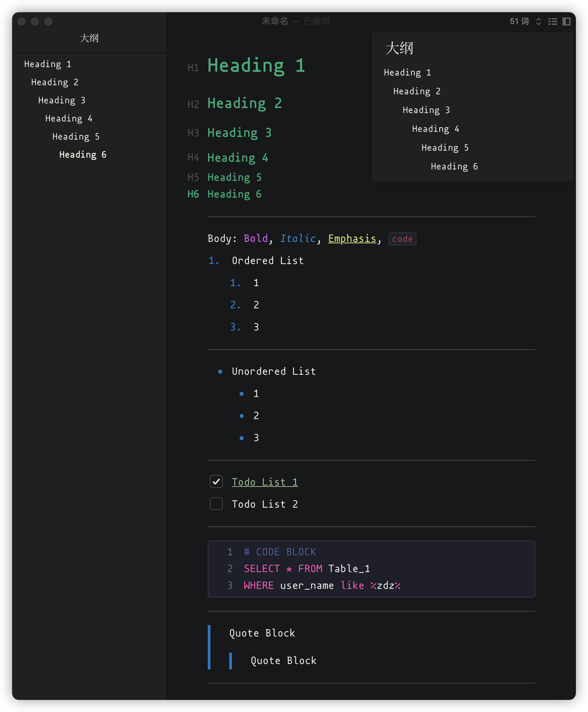The height and width of the screenshot is (712, 588).
Task: Click the 51 词 word count label
Action: 519,22
